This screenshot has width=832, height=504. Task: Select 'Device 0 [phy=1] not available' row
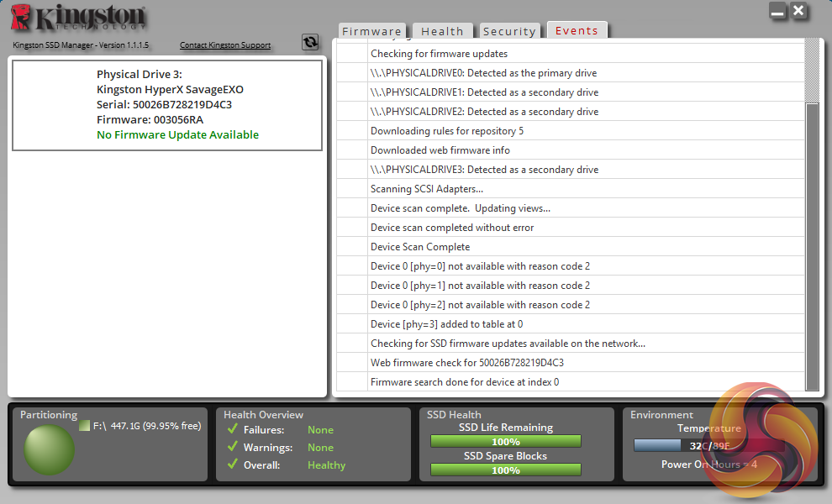(x=571, y=286)
